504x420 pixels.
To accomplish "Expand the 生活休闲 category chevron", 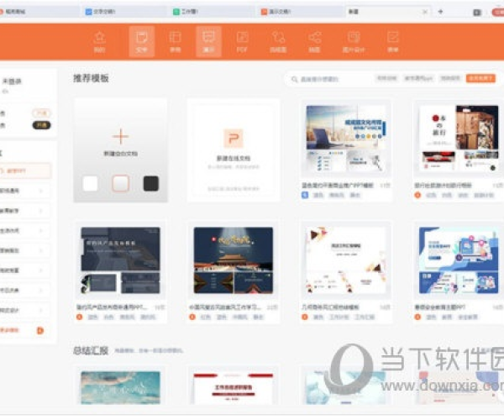I will [x=41, y=230].
